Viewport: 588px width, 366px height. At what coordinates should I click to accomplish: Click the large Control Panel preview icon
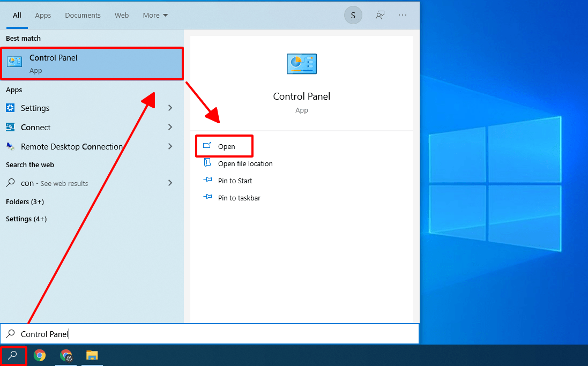click(x=301, y=64)
